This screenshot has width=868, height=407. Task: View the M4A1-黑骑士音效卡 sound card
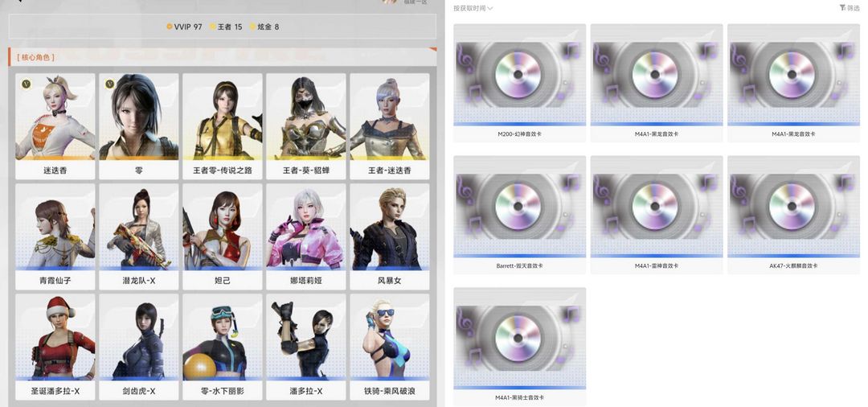tap(520, 347)
